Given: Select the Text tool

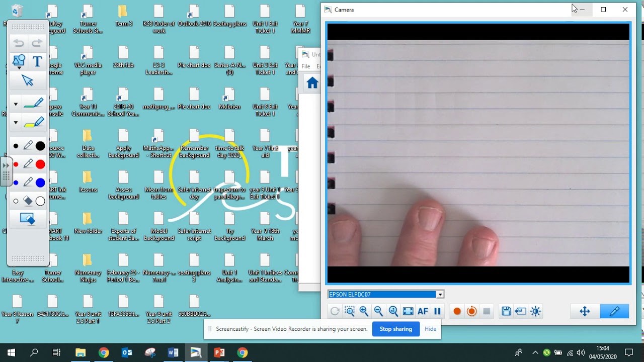Looking at the screenshot, I should [37, 61].
